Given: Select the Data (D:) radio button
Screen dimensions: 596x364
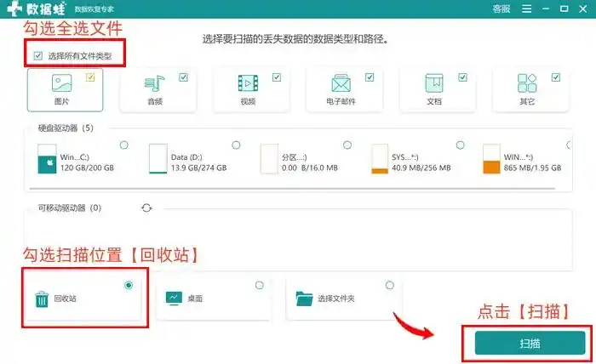Looking at the screenshot, I should tap(236, 145).
